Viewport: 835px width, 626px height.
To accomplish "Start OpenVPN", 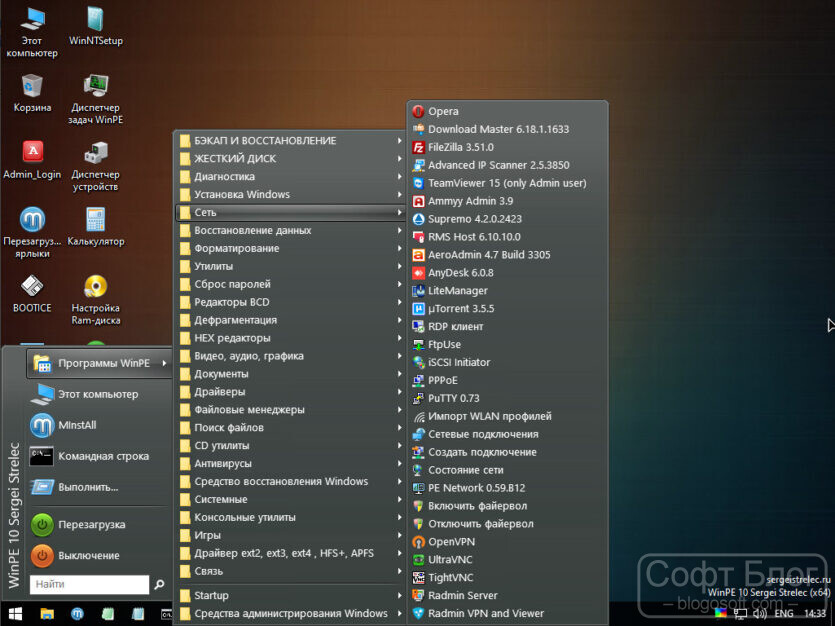I will tap(507, 542).
